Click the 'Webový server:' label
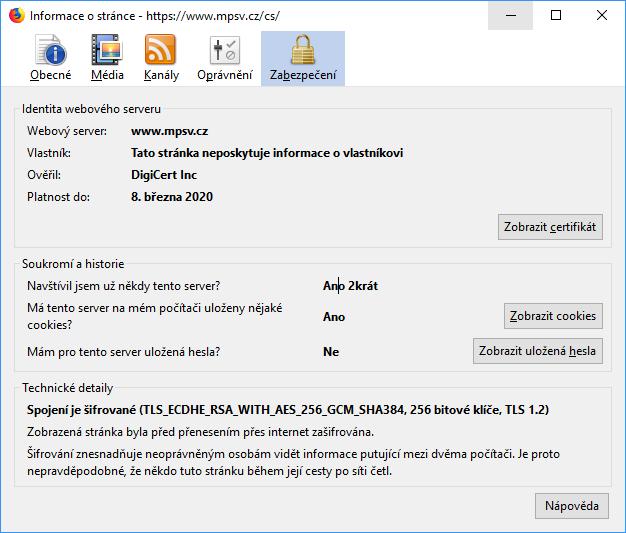Screen dimensions: 626x533 click(x=67, y=131)
